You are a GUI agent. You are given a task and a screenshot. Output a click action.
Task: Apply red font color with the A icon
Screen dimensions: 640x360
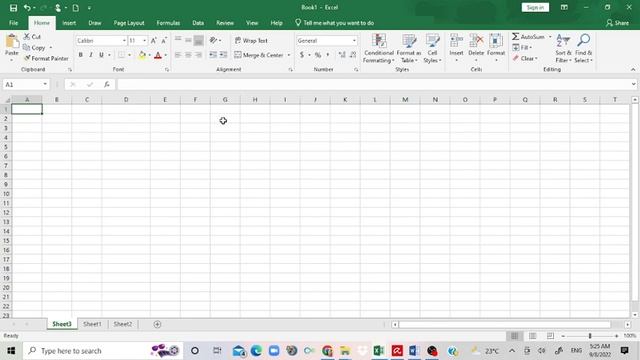pyautogui.click(x=158, y=55)
